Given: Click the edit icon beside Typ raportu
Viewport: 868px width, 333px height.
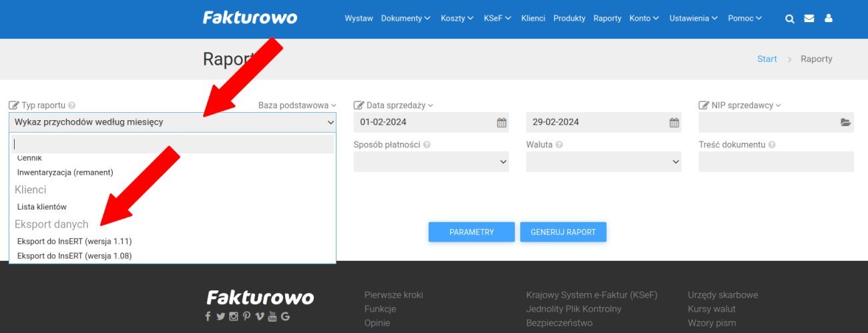Looking at the screenshot, I should [14, 105].
